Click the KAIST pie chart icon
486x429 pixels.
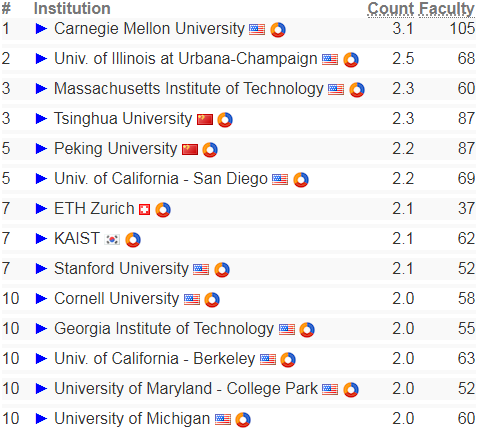click(x=133, y=240)
